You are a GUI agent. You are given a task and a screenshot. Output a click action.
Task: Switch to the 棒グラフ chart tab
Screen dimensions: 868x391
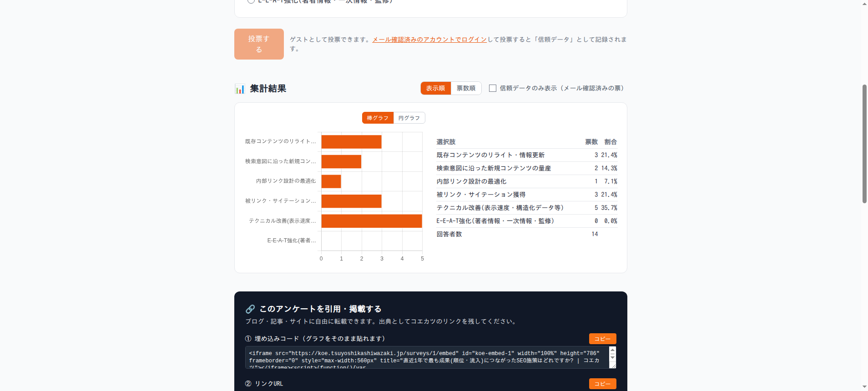pos(378,118)
